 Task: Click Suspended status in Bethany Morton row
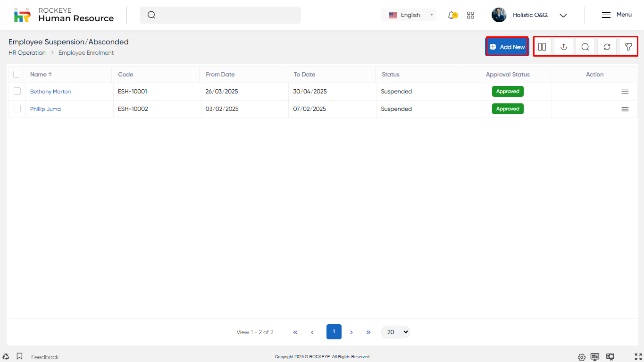[396, 92]
